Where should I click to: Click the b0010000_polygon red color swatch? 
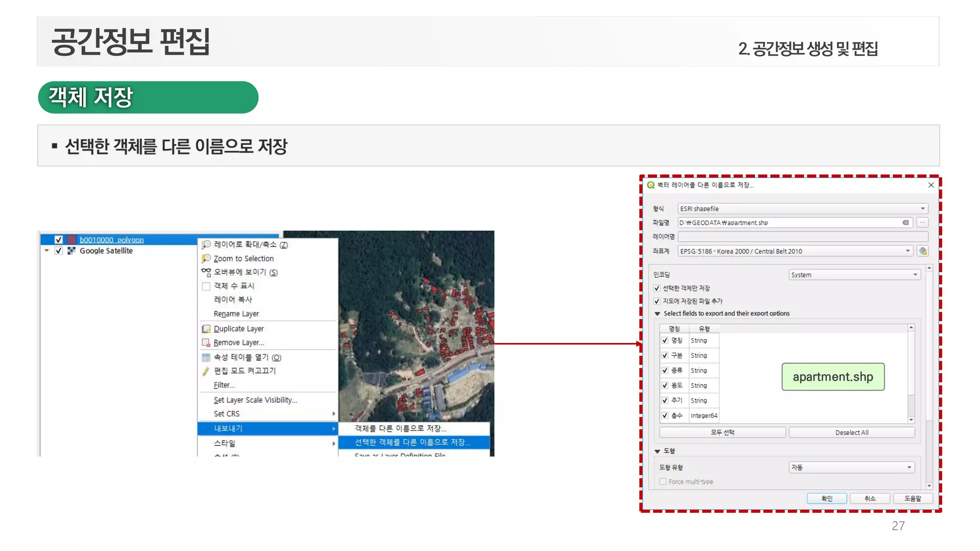pos(71,240)
